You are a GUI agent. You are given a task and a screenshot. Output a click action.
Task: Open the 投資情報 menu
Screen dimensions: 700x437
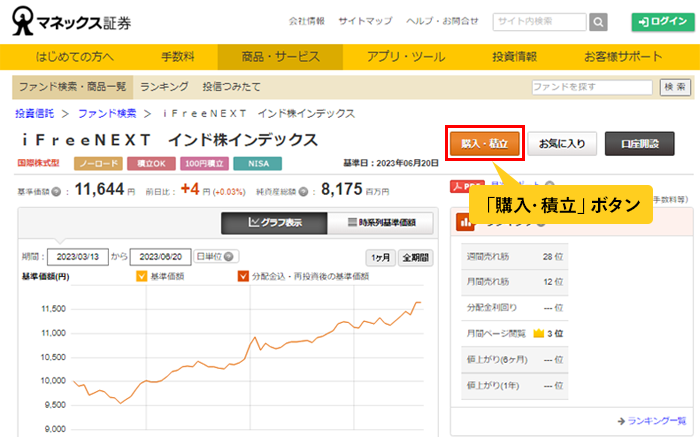[514, 57]
